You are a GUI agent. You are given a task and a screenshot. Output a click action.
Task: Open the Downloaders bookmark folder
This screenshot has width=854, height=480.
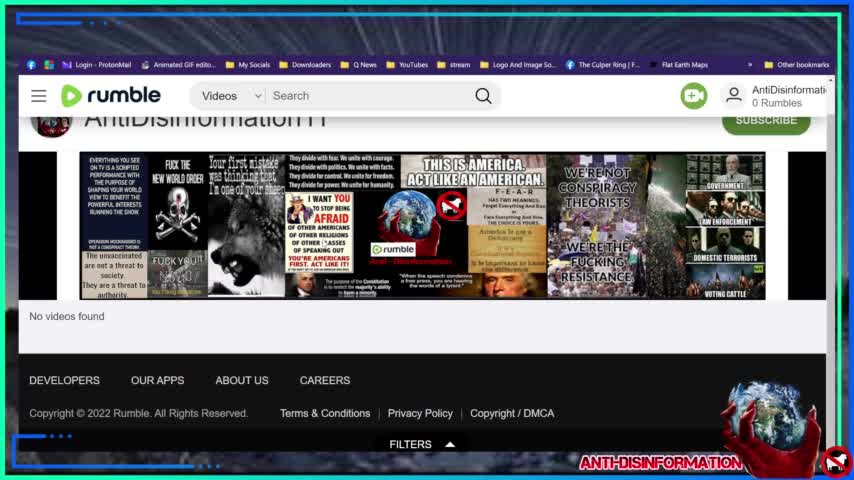coord(305,65)
